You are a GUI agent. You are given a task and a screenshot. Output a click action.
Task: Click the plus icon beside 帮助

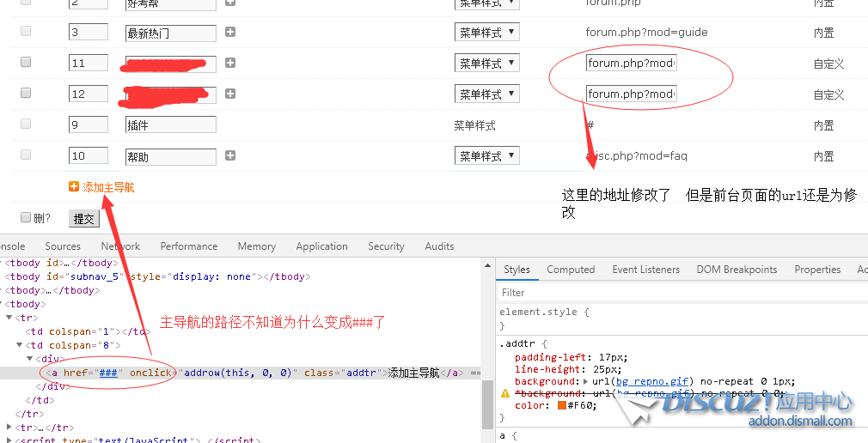pyautogui.click(x=229, y=156)
